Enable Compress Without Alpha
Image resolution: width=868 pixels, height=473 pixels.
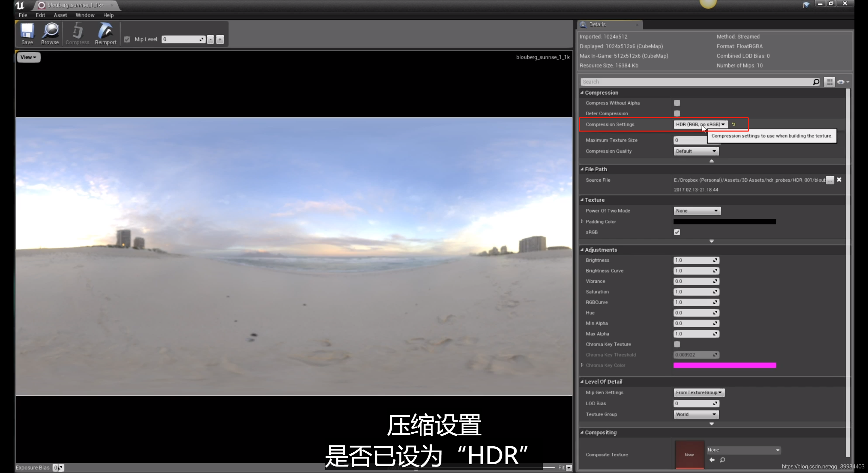[x=677, y=103]
